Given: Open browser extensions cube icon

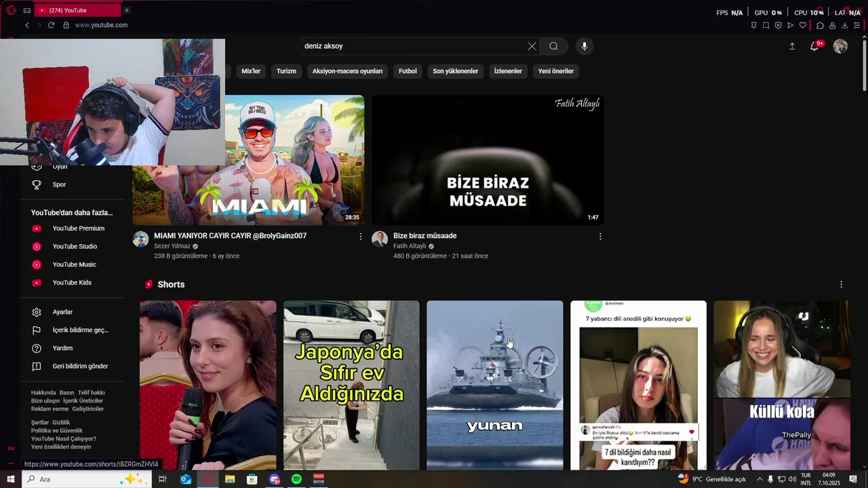Looking at the screenshot, I should tap(820, 25).
